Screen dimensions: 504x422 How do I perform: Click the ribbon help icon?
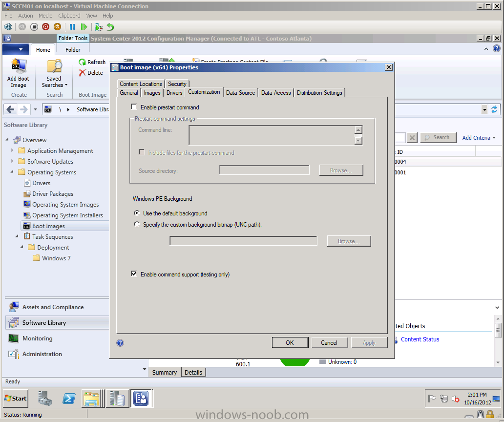[x=497, y=48]
